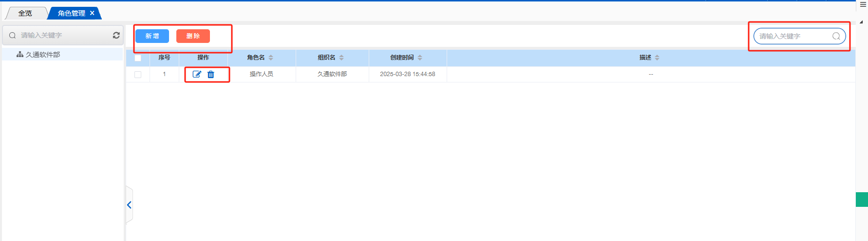Click the magnifier icon in the left tree search
This screenshot has width=868, height=241.
pos(13,35)
